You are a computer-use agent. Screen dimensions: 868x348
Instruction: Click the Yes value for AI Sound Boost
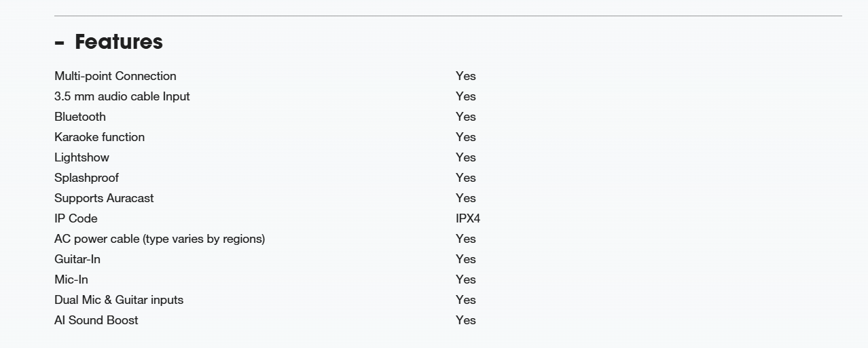tap(466, 320)
